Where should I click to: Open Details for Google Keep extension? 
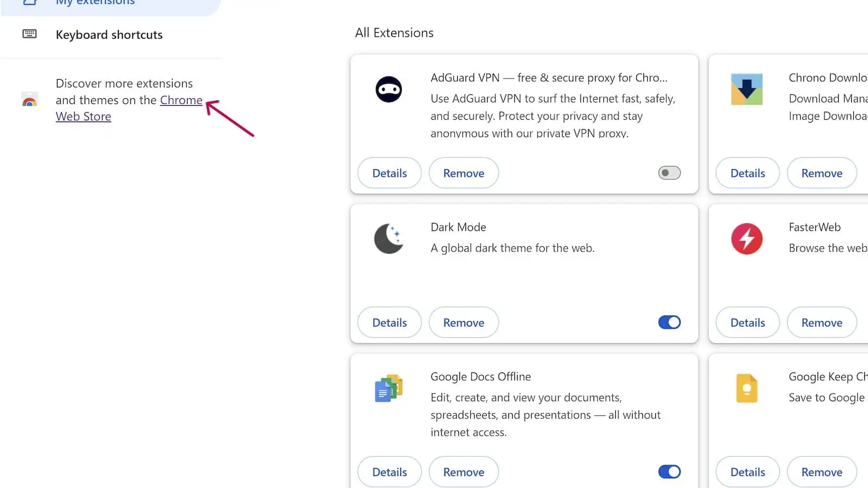(748, 472)
